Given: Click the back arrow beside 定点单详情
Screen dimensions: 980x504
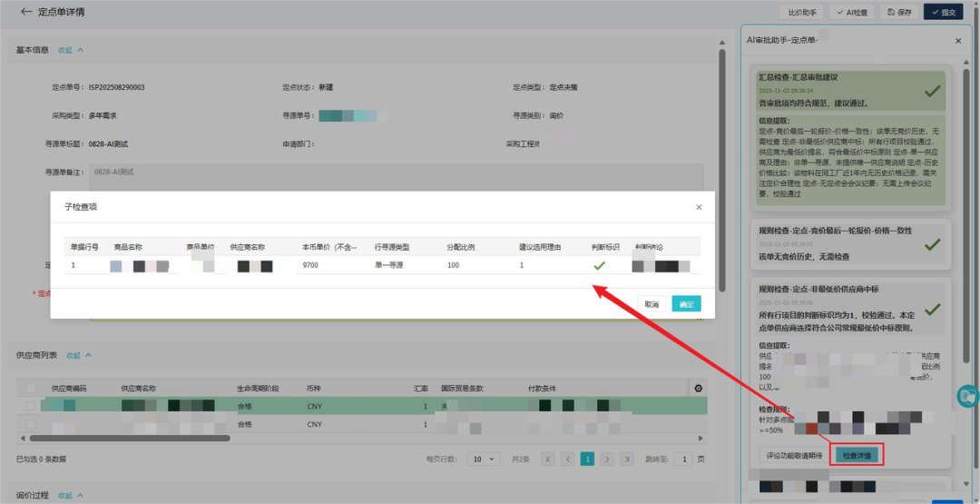Looking at the screenshot, I should coord(26,13).
